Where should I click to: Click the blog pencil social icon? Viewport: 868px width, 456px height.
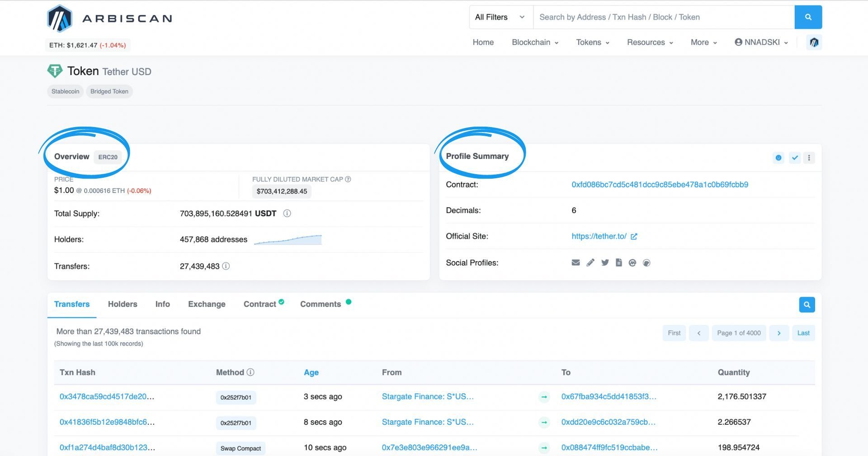pyautogui.click(x=590, y=262)
